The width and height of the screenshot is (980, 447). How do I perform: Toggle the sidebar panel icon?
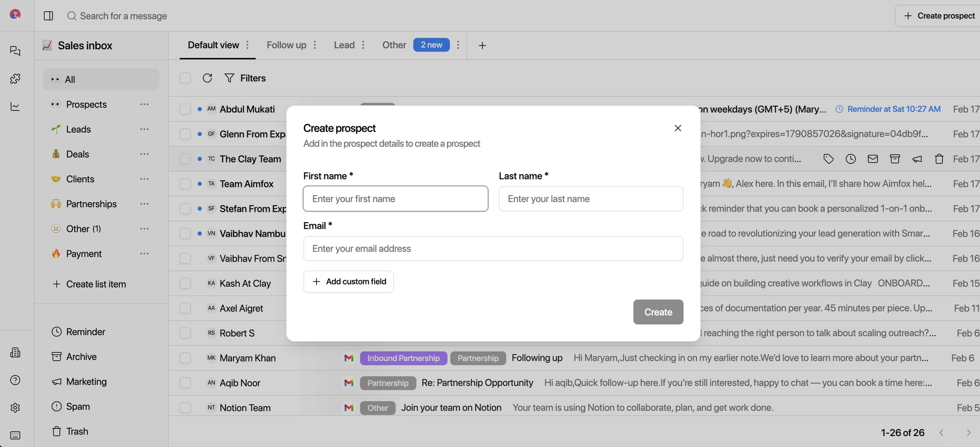pyautogui.click(x=48, y=16)
